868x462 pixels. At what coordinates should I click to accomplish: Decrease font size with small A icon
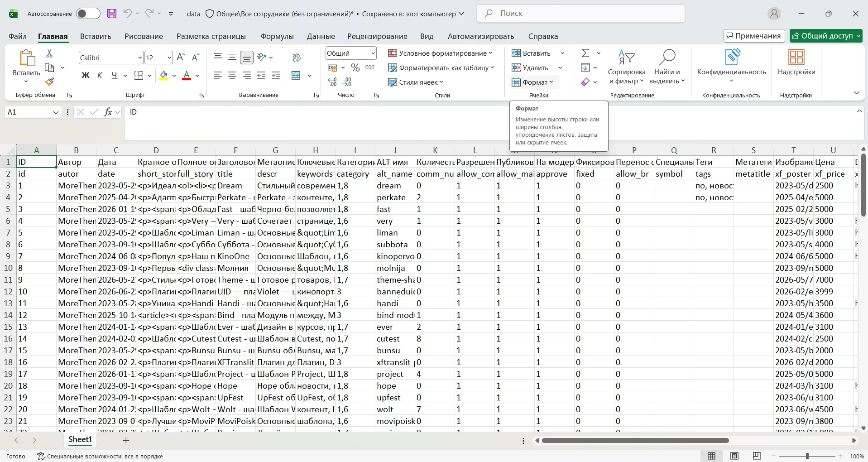[x=196, y=58]
